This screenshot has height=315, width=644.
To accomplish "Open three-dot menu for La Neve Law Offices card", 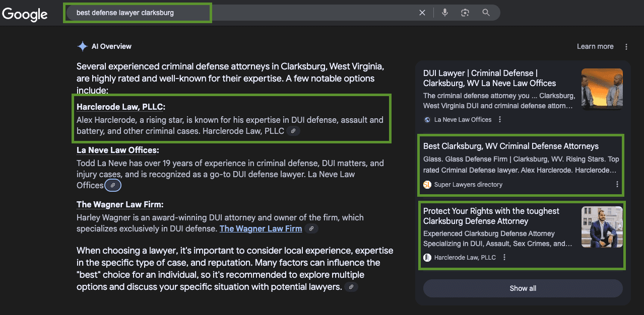I will (500, 119).
